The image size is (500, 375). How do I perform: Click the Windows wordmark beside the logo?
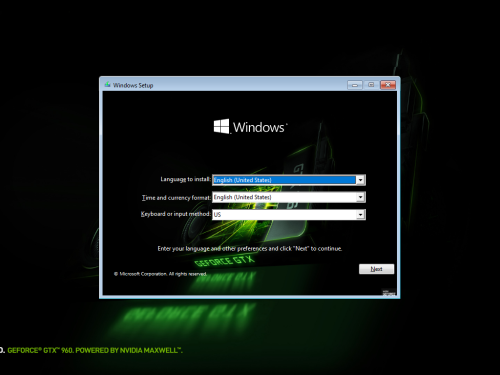tap(259, 127)
